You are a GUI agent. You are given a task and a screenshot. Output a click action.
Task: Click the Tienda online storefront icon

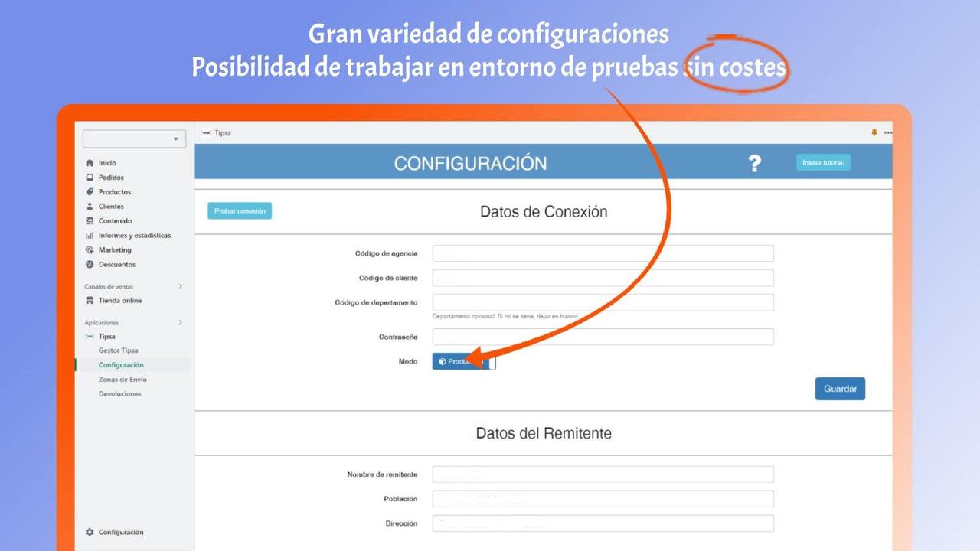(90, 301)
